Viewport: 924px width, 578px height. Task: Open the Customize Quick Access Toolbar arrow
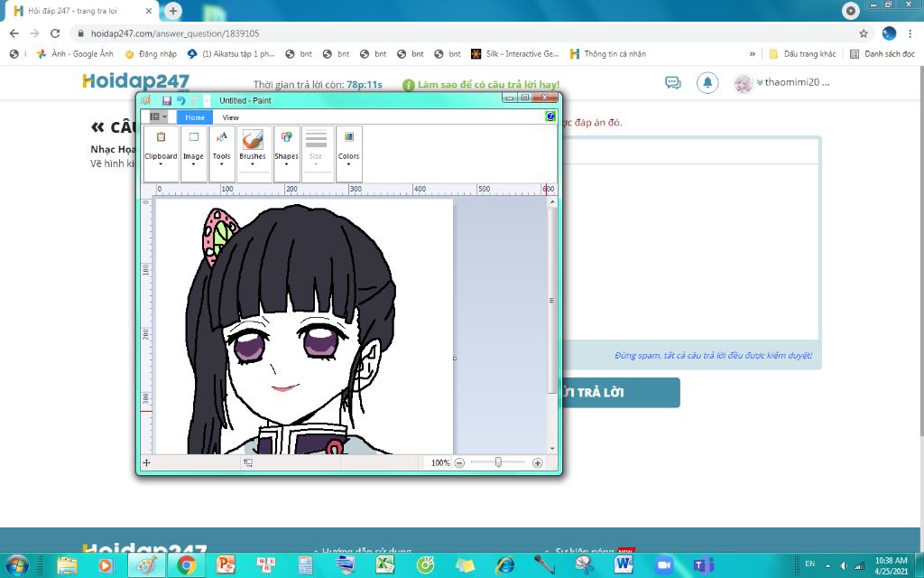(207, 100)
